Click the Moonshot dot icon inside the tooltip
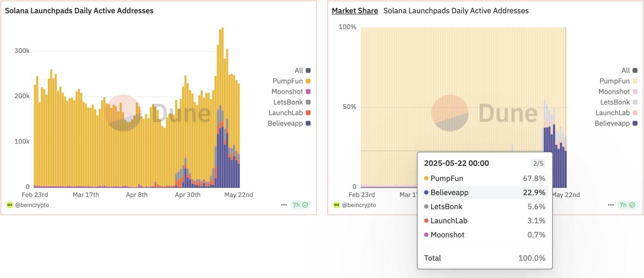644x278 pixels. (x=426, y=234)
